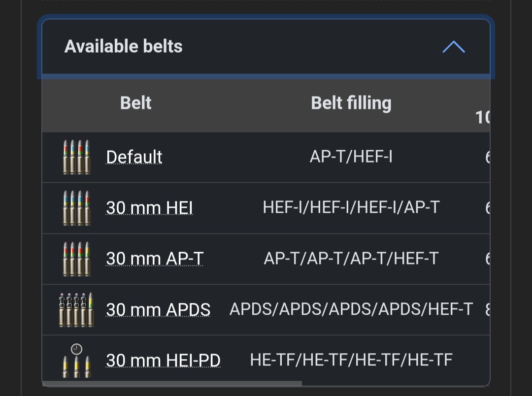532x396 pixels.
Task: Click the horizontal scrollbar under the table
Action: pyautogui.click(x=172, y=383)
